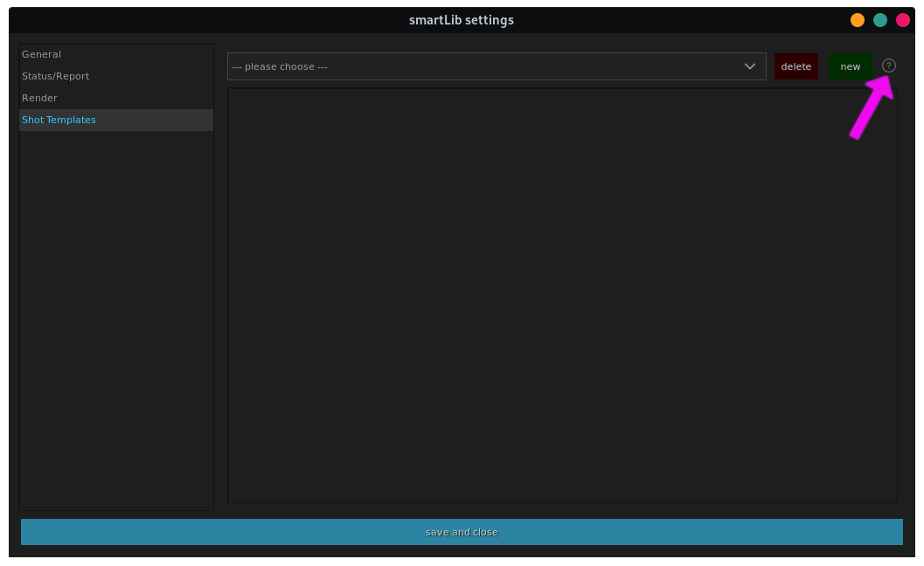Close the settings window with pink button
This screenshot has width=924, height=566.
pos(903,20)
